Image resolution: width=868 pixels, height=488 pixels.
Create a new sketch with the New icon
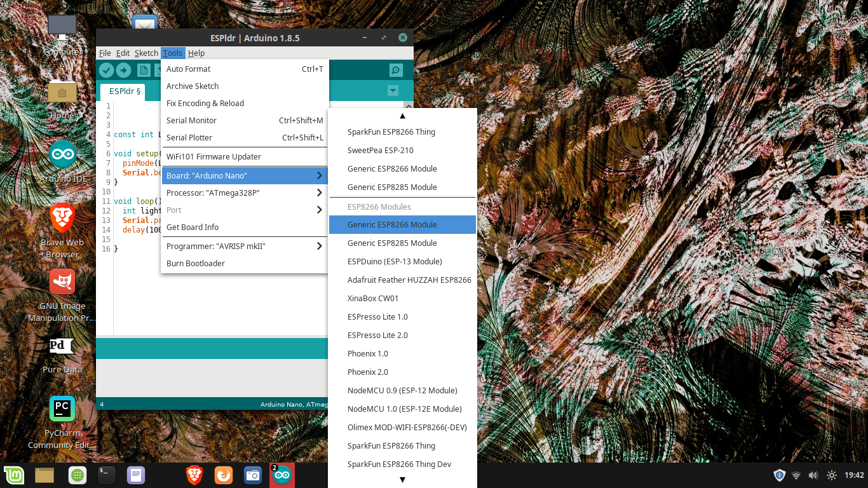[x=144, y=71]
